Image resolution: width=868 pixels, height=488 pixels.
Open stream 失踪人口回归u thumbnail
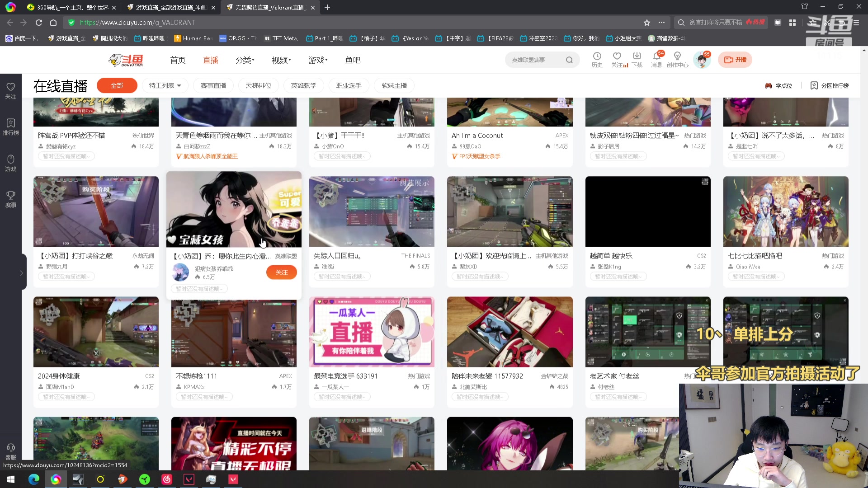372,211
